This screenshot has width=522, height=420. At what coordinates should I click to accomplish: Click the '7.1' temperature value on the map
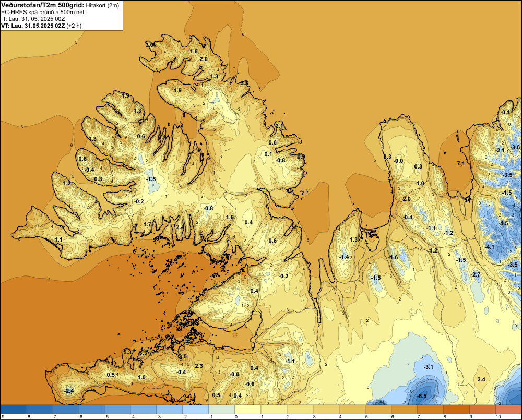tap(461, 163)
